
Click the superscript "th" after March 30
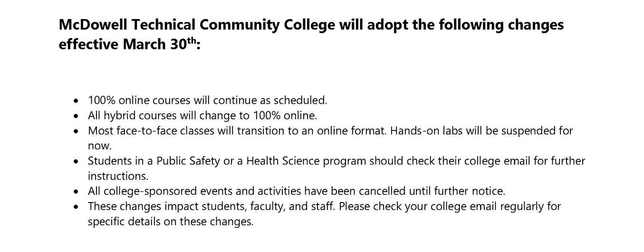pyautogui.click(x=190, y=41)
